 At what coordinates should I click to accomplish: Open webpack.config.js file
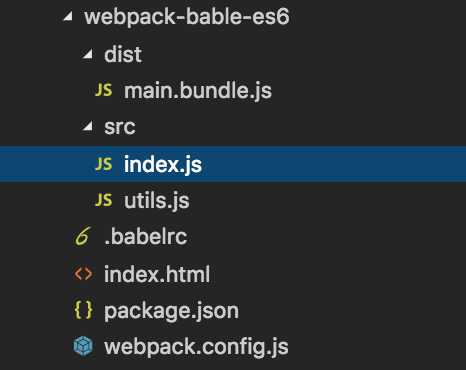(x=196, y=347)
